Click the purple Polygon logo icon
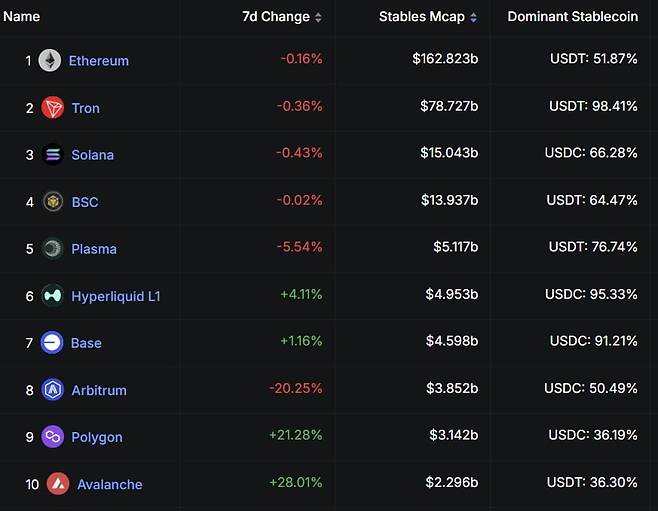The width and height of the screenshot is (658, 511). [x=53, y=437]
